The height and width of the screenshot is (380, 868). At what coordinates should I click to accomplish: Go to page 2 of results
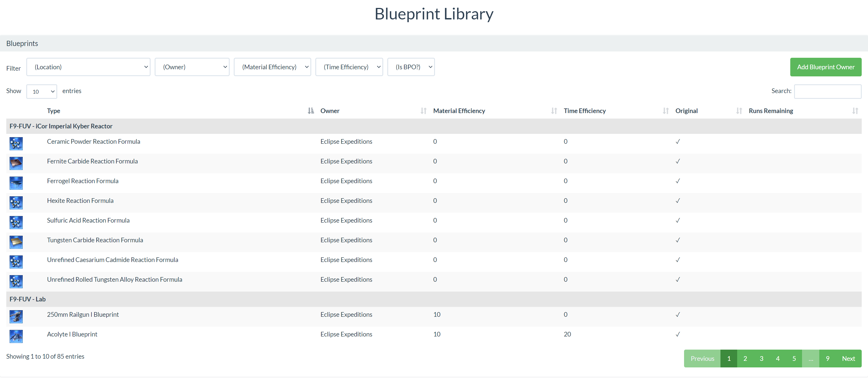tap(745, 358)
